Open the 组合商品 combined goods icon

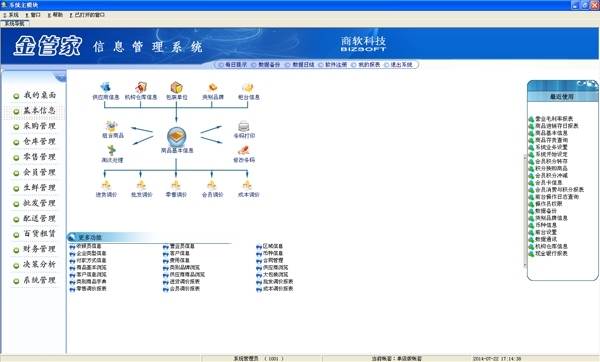(x=112, y=126)
